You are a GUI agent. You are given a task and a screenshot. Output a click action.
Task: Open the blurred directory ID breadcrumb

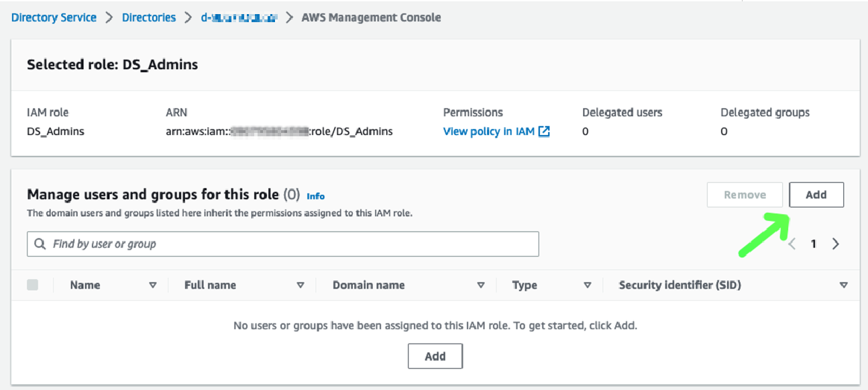[239, 17]
